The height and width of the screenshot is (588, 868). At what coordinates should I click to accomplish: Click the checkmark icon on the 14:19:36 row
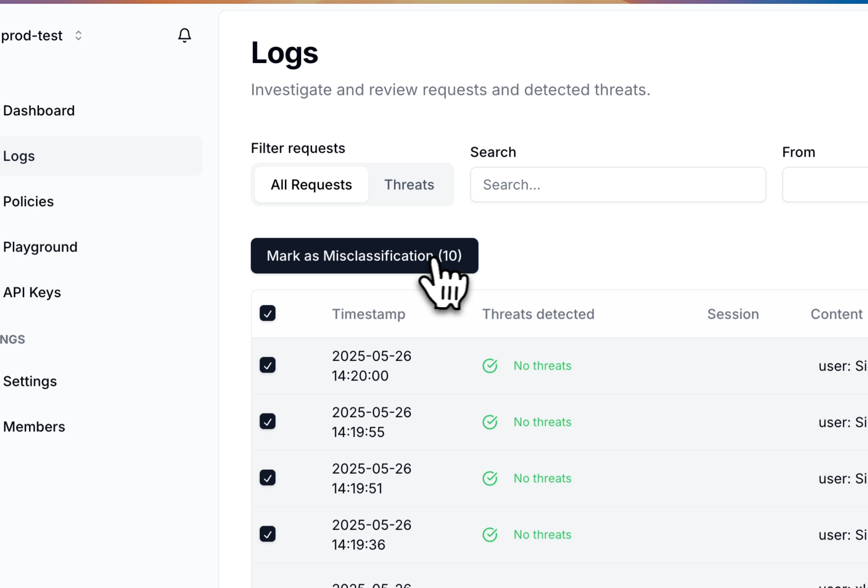[268, 534]
